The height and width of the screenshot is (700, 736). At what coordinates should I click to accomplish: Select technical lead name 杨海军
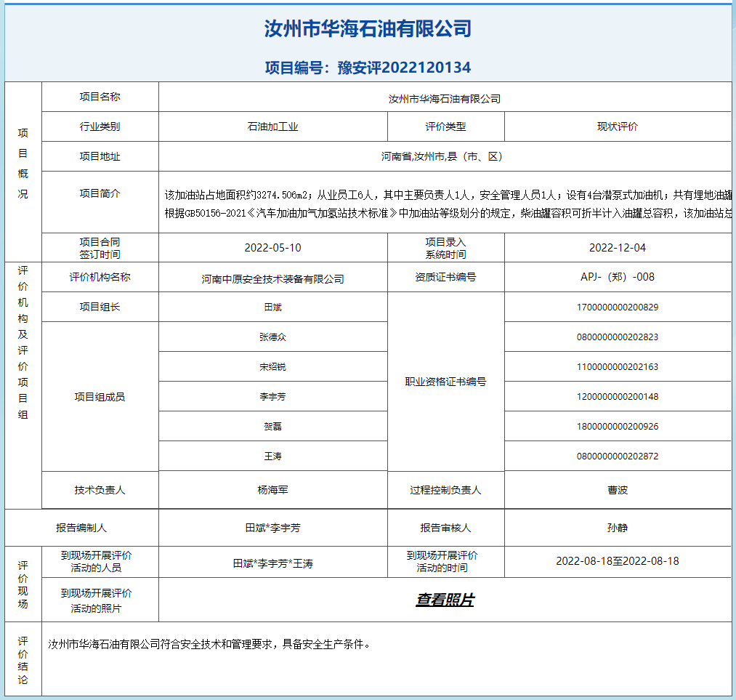pyautogui.click(x=272, y=490)
